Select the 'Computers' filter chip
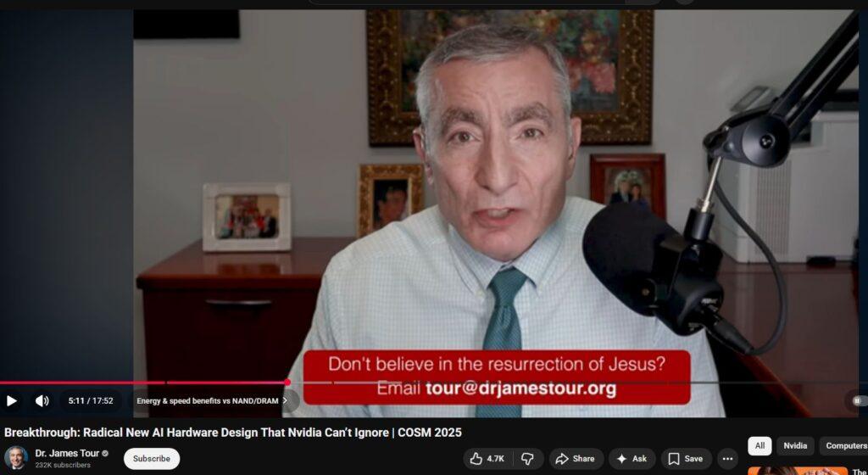This screenshot has height=475, width=868. pyautogui.click(x=844, y=445)
